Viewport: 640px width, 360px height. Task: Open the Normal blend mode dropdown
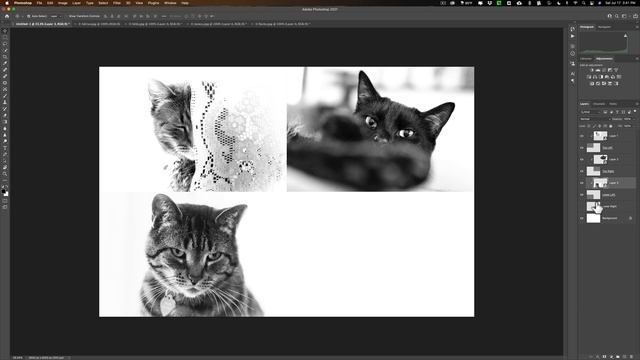point(595,119)
